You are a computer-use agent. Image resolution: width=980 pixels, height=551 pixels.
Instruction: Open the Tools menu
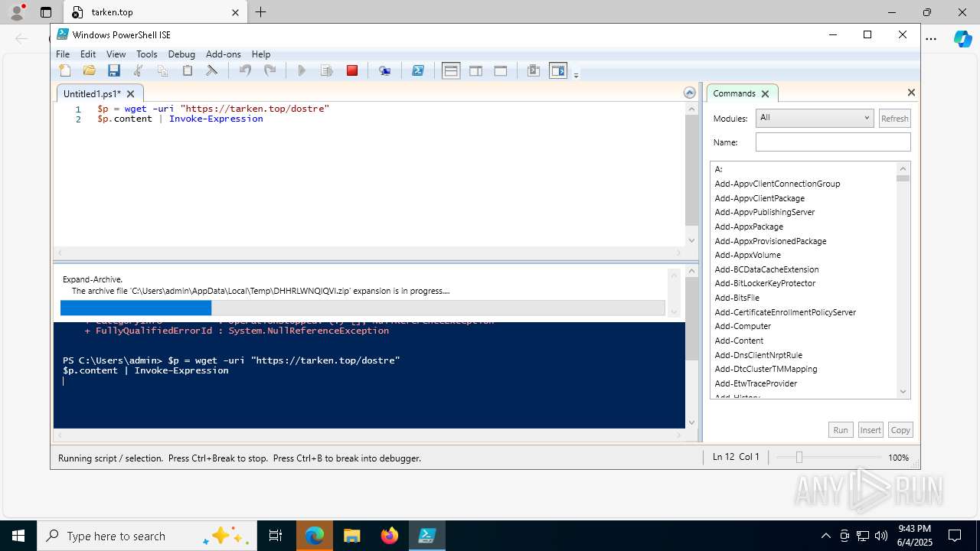[147, 54]
